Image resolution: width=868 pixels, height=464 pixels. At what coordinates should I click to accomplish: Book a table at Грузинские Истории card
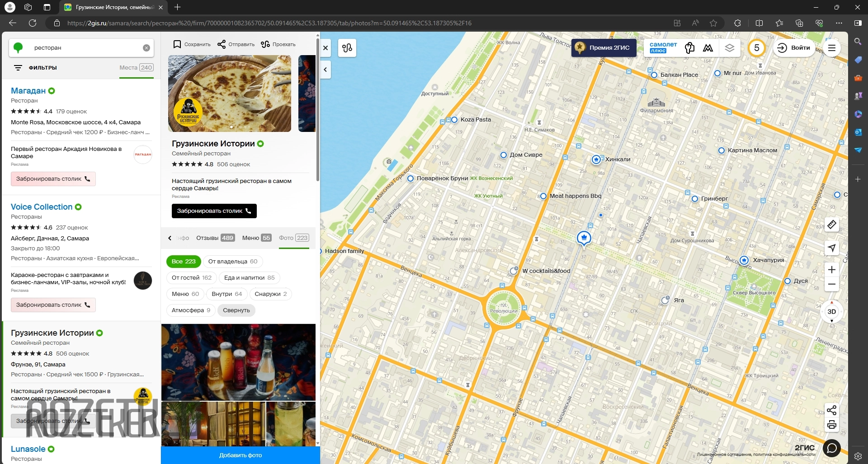coord(214,211)
